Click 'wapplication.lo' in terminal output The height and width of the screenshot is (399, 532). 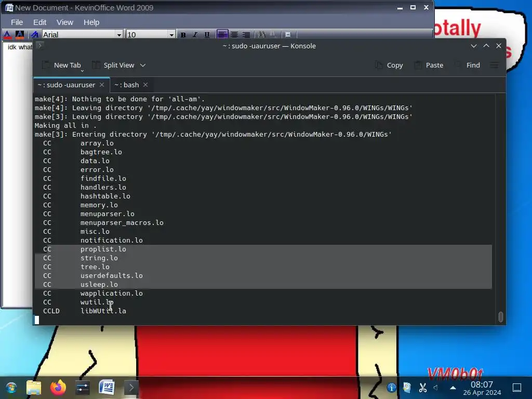coord(112,293)
